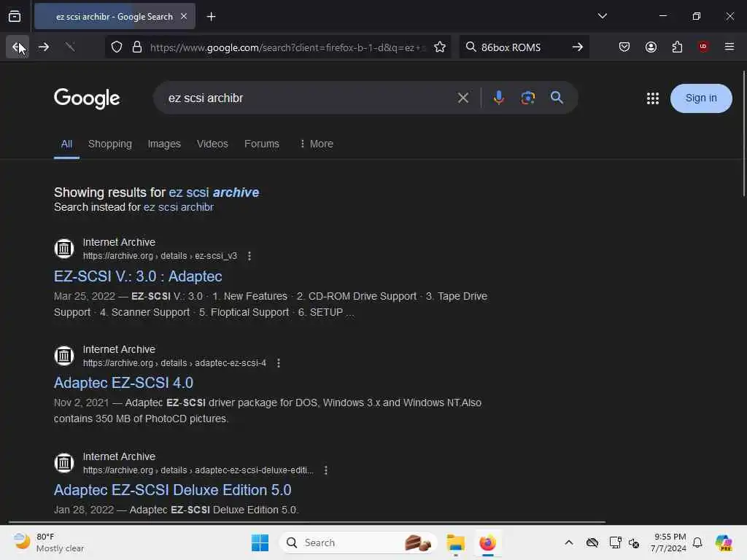Click the Windows taskbar Search box

pos(358,542)
